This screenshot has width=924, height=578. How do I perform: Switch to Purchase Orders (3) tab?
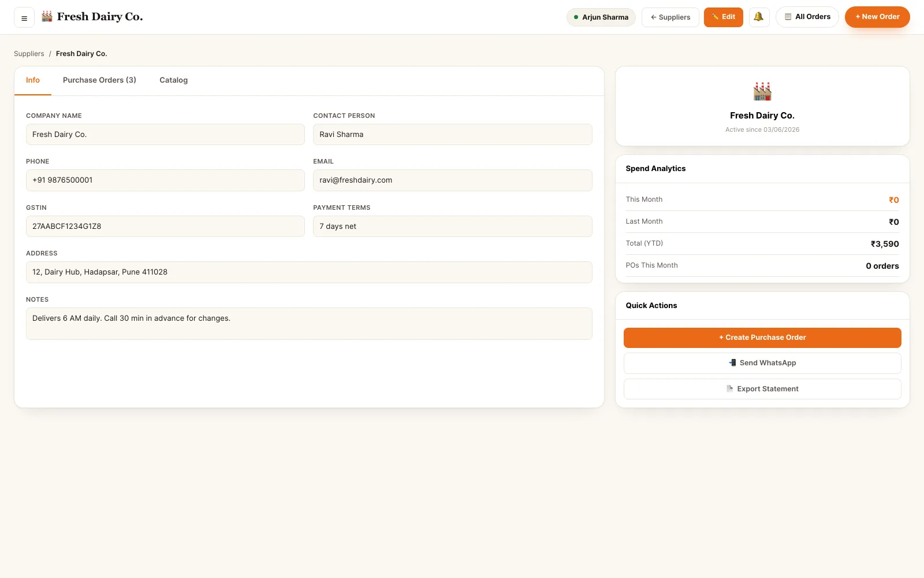point(99,80)
